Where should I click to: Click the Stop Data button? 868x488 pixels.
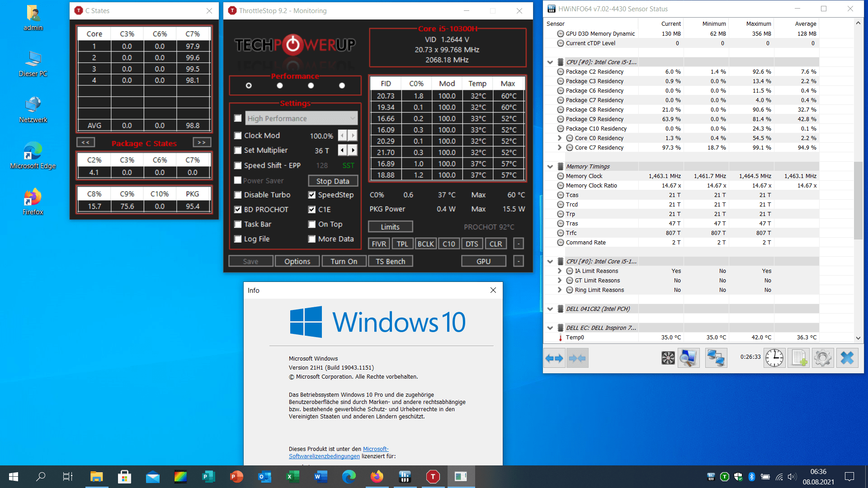click(333, 181)
